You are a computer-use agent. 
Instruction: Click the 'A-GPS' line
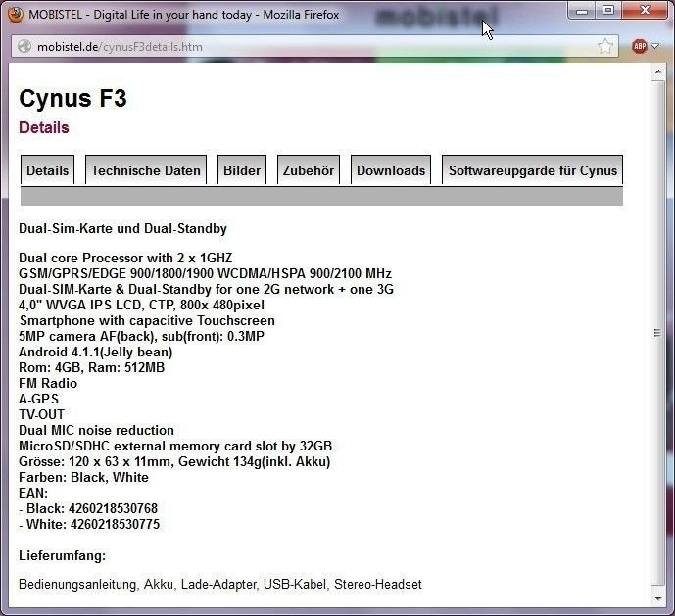(39, 399)
